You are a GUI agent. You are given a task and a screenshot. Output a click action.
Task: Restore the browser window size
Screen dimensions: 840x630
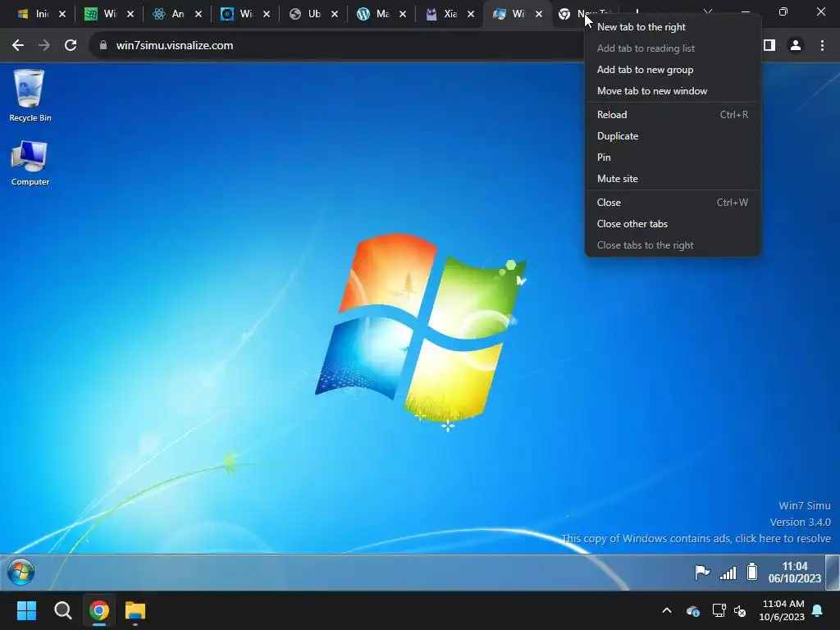[x=783, y=11]
